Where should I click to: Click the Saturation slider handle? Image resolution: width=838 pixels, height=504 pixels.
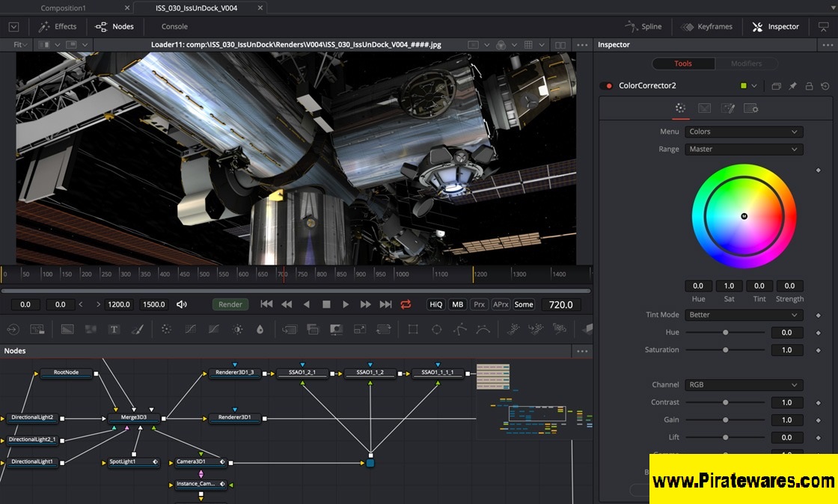click(725, 350)
